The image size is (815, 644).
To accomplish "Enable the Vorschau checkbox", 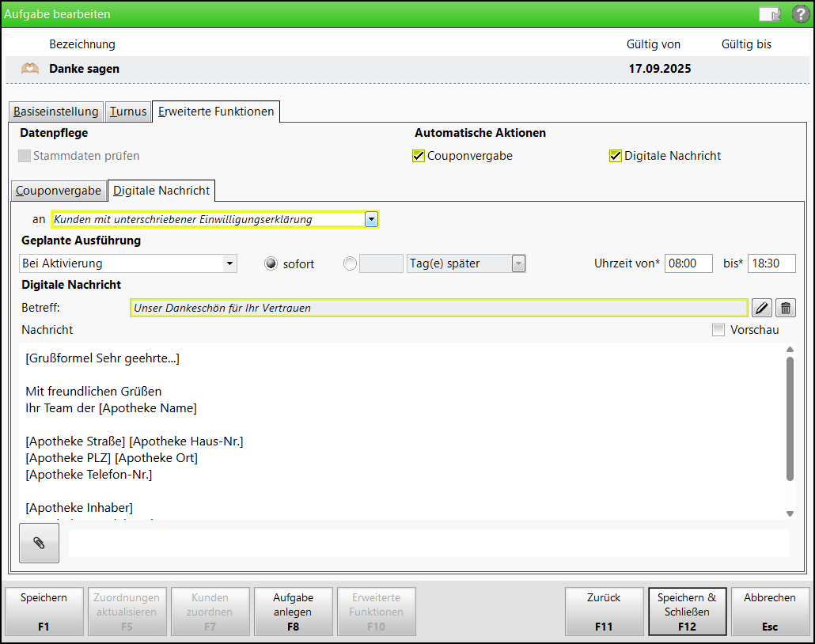I will pyautogui.click(x=718, y=330).
